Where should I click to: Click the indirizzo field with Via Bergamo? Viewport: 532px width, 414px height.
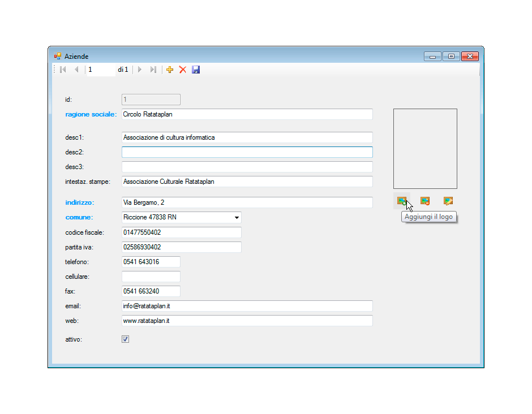(x=247, y=202)
